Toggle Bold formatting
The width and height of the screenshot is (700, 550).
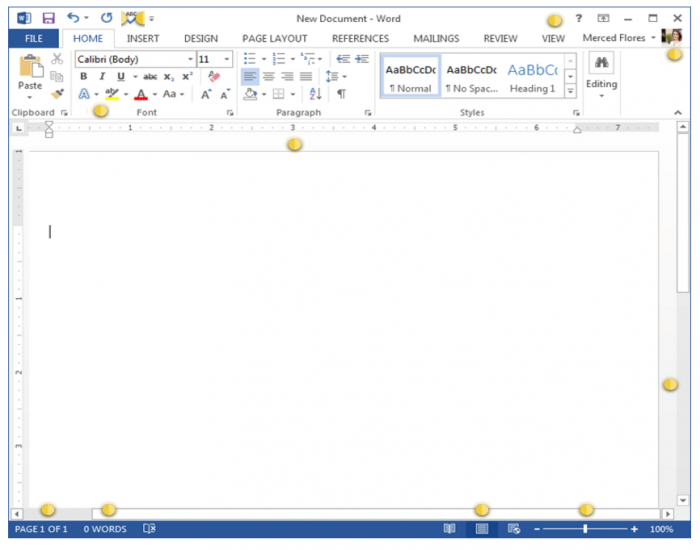click(x=83, y=76)
